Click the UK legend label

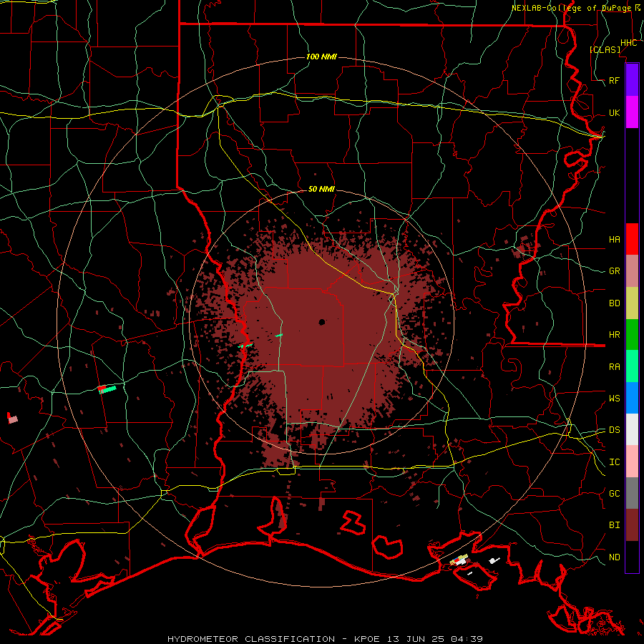(615, 112)
